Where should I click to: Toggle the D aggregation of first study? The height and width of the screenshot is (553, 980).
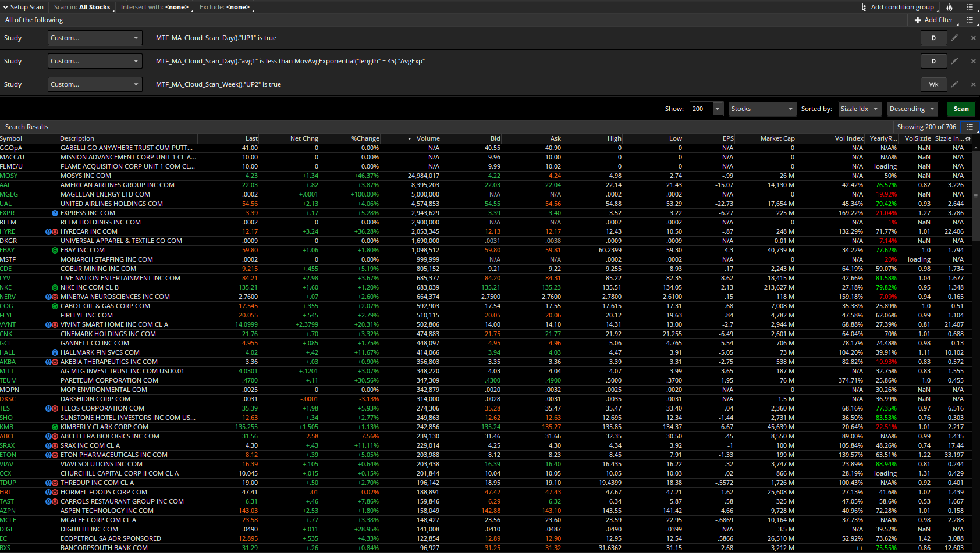point(933,38)
